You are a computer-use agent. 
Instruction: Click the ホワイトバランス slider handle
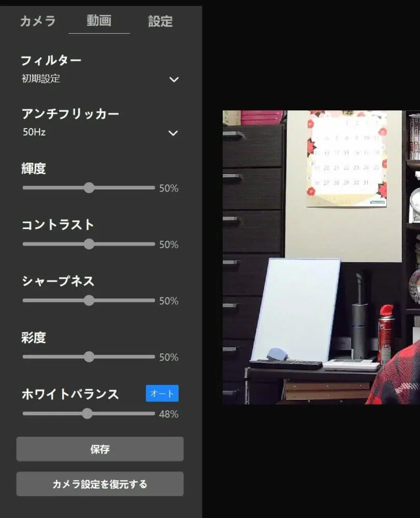[x=87, y=413]
